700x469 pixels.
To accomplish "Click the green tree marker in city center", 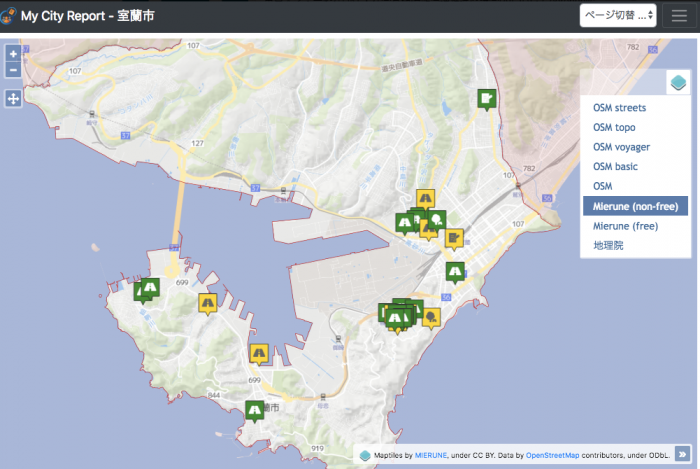I will [x=438, y=220].
